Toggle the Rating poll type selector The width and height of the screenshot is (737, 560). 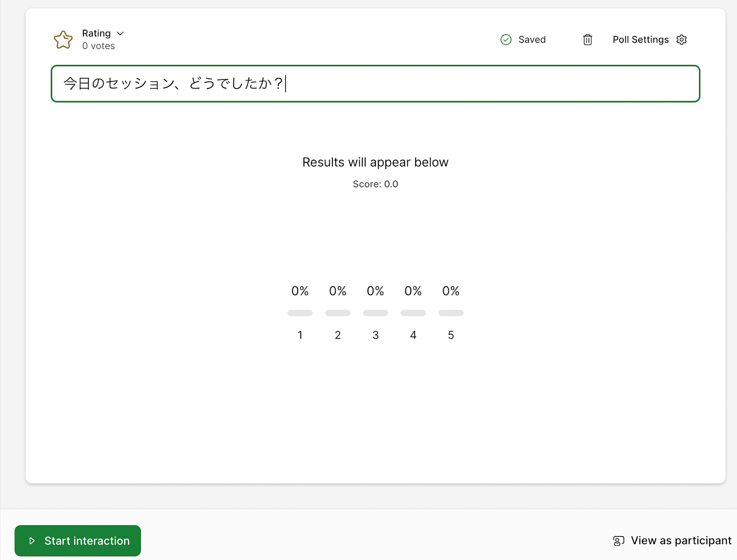[104, 33]
